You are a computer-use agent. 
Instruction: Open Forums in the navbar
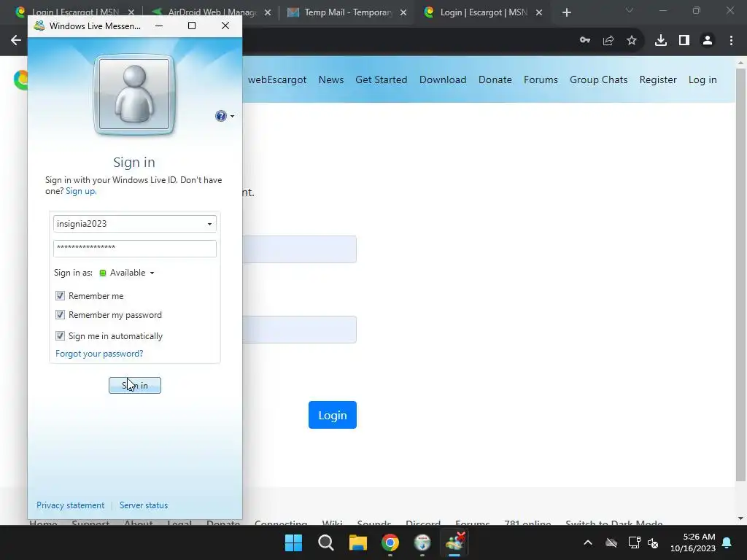coord(541,80)
